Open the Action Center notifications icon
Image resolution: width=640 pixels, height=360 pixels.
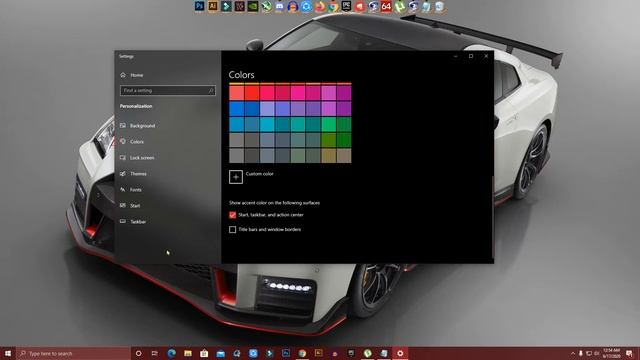click(629, 353)
